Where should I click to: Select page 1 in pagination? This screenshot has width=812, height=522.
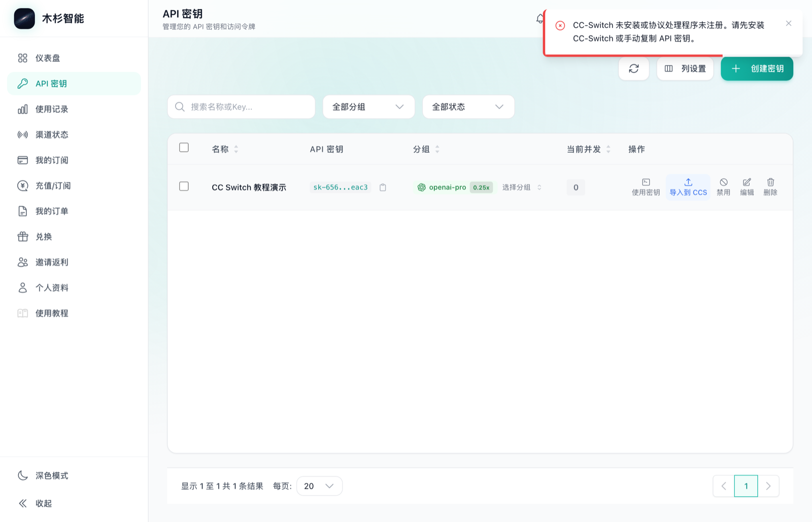[746, 486]
